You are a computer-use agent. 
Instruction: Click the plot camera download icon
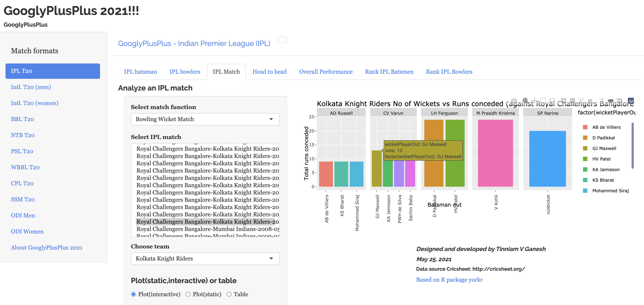[x=514, y=100]
